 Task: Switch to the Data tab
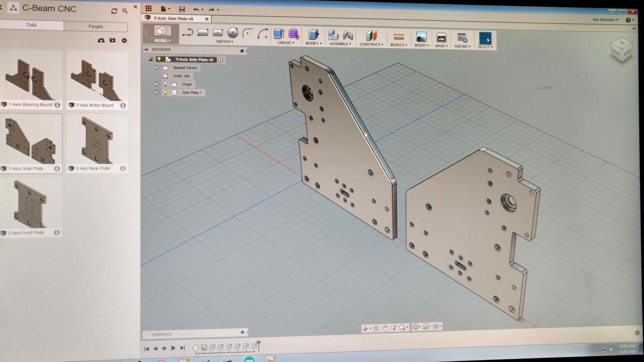point(31,25)
